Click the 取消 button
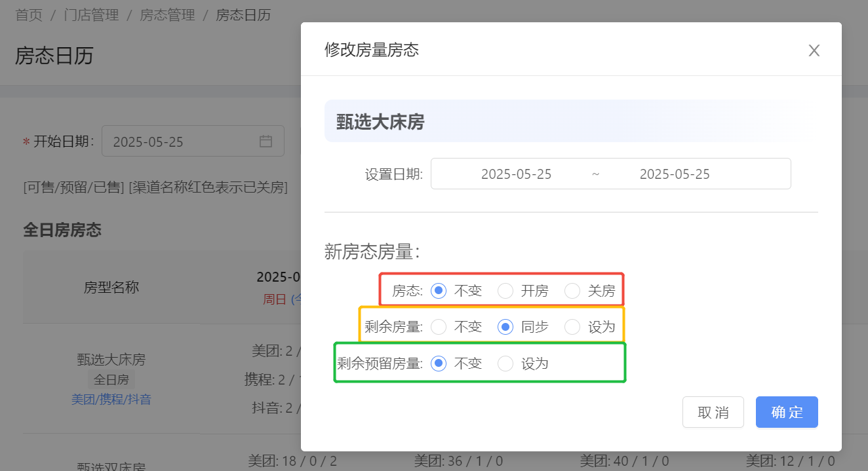 point(713,412)
